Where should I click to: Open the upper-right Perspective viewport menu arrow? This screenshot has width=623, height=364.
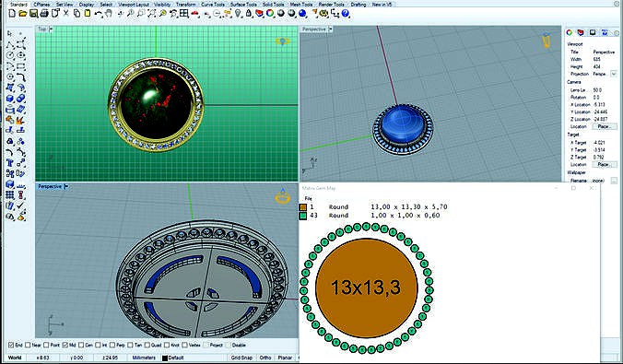click(330, 29)
